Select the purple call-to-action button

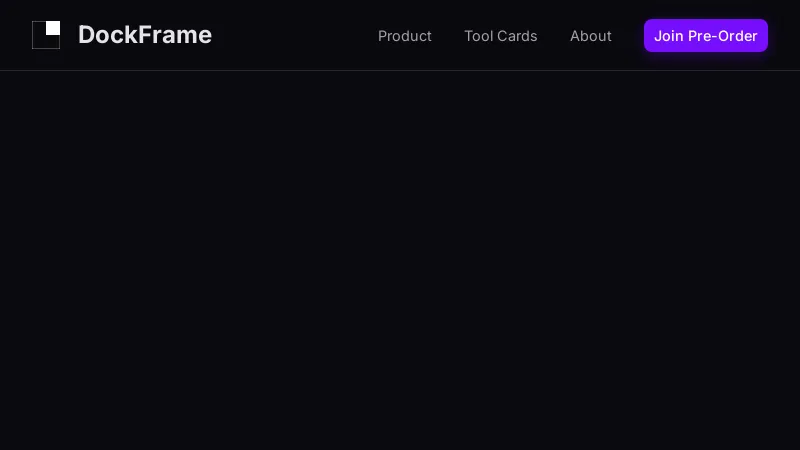pos(706,36)
